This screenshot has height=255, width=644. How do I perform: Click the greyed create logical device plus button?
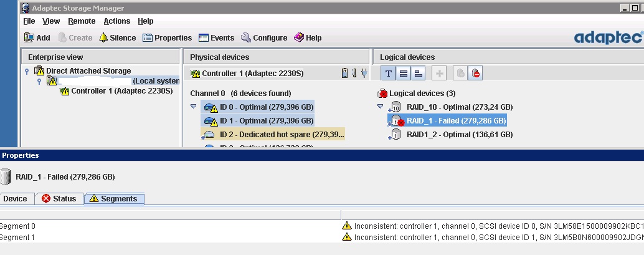440,74
